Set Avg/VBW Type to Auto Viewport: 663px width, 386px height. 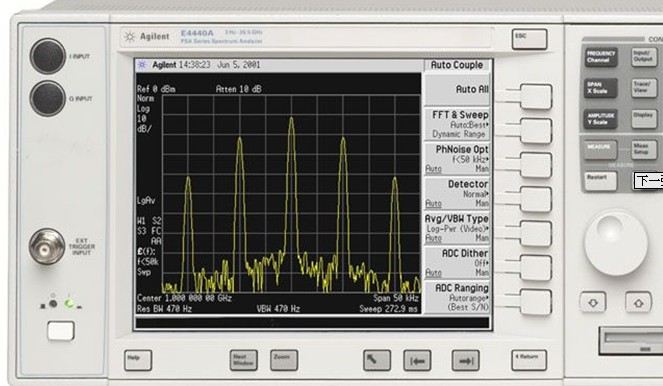click(433, 238)
